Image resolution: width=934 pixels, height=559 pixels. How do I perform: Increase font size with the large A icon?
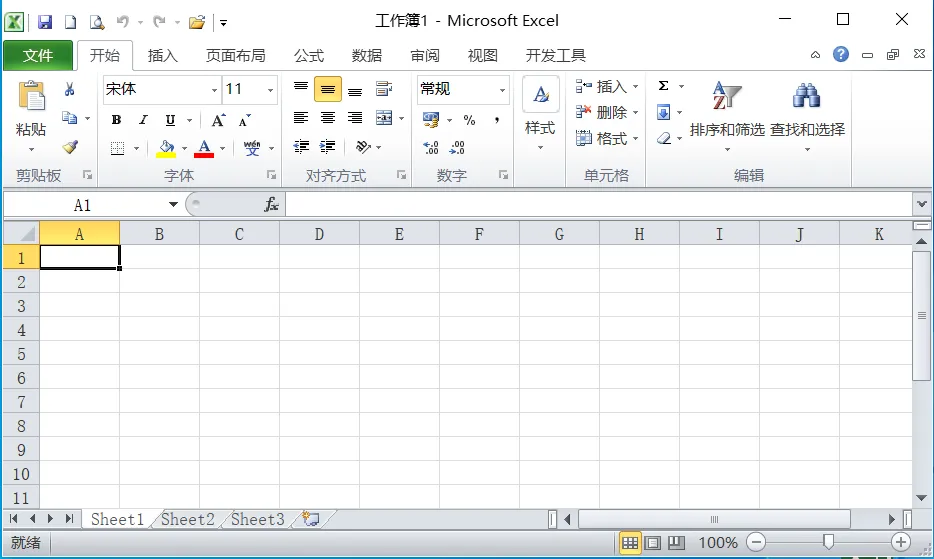point(218,120)
